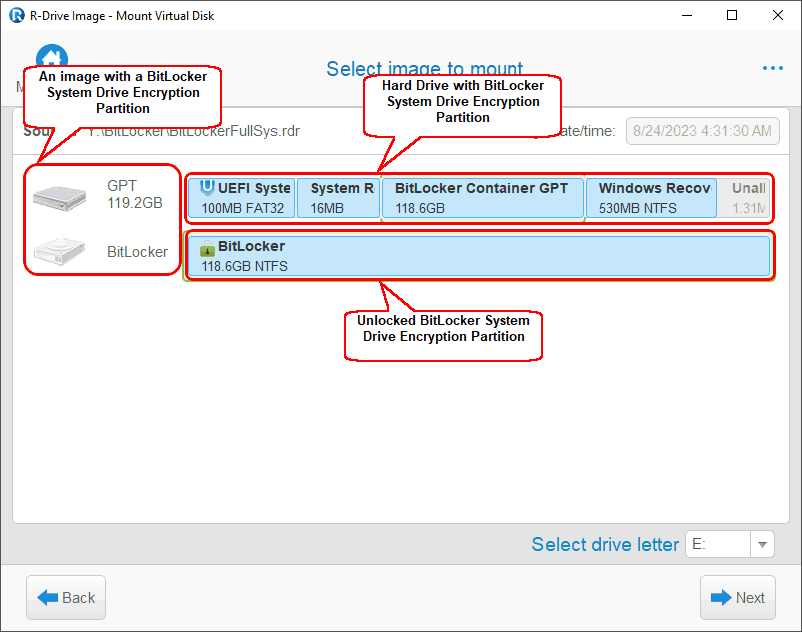Select the BitLocker Container GPT 118.6GB partition
Image resolution: width=802 pixels, height=632 pixels.
(483, 198)
